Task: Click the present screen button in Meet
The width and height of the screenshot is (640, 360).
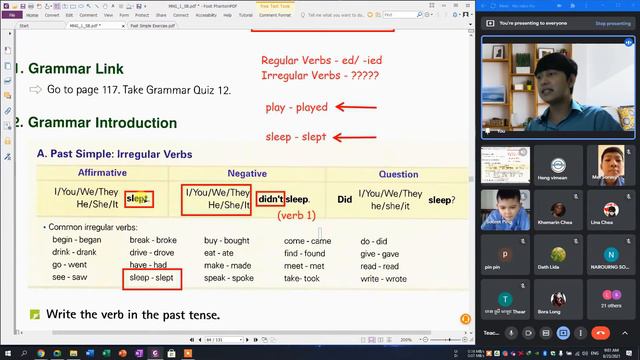Action: tap(563, 333)
